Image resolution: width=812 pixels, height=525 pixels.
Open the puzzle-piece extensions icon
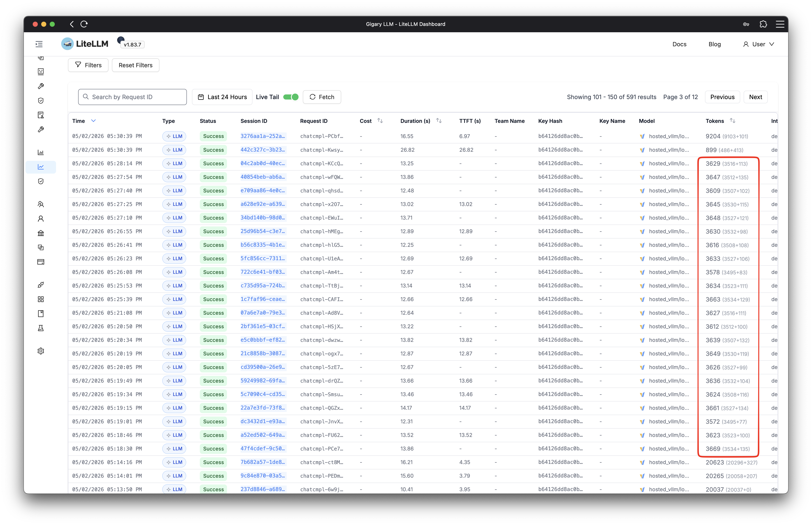point(763,24)
